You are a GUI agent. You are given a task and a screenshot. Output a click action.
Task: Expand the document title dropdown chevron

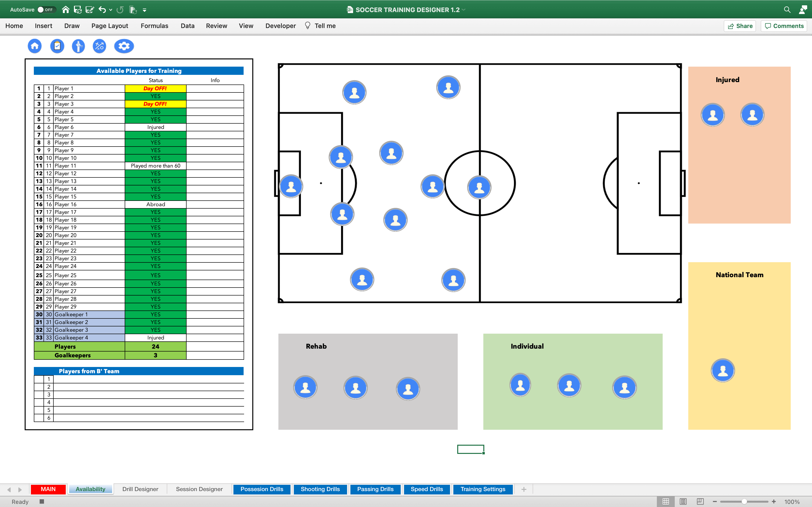(x=464, y=10)
